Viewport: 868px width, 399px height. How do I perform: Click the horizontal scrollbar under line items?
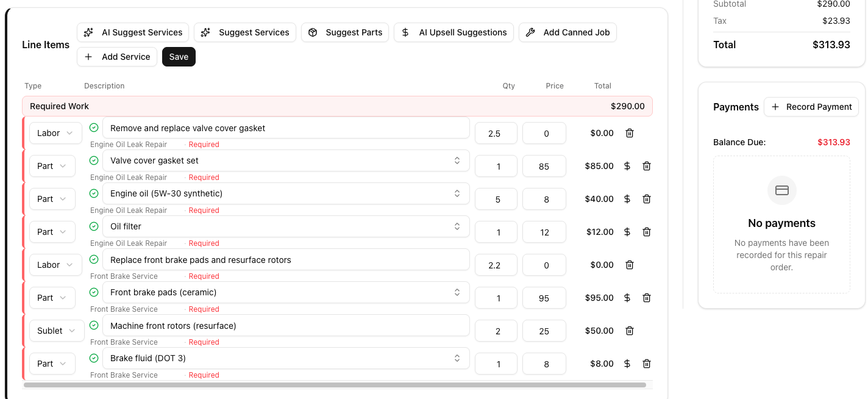tap(335, 385)
